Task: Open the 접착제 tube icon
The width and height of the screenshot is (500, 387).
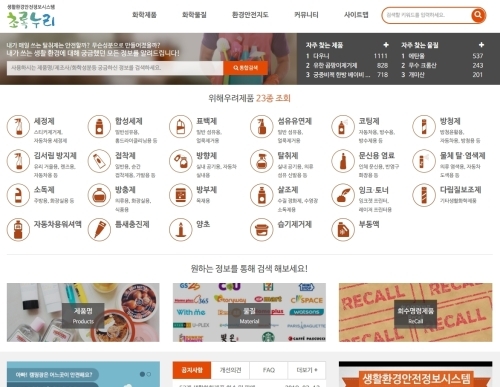Action: coord(99,161)
